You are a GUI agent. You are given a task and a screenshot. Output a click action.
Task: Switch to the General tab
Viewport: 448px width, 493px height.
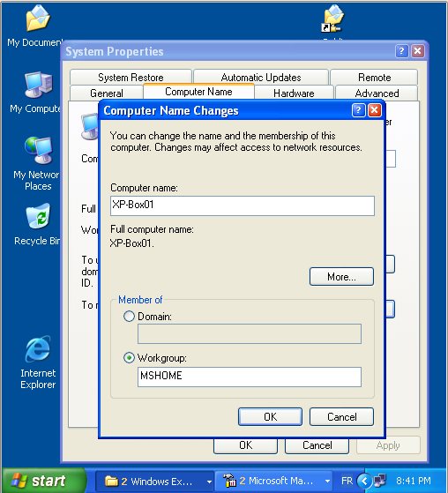tap(106, 93)
